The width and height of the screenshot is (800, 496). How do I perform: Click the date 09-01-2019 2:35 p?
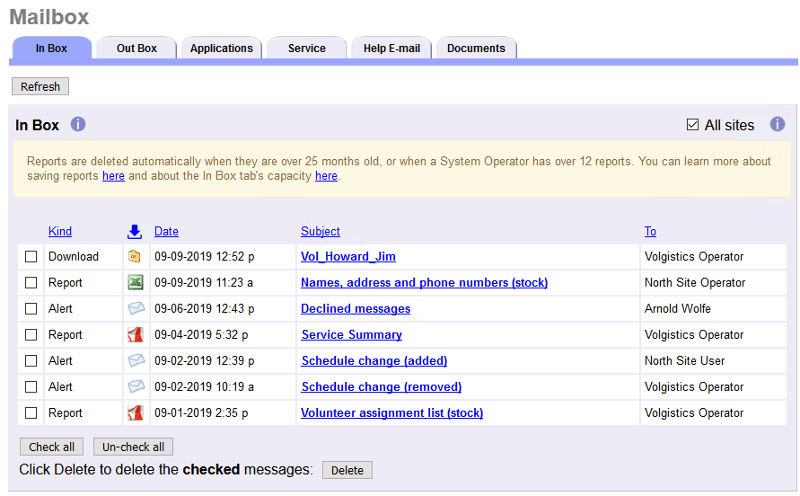click(x=201, y=413)
